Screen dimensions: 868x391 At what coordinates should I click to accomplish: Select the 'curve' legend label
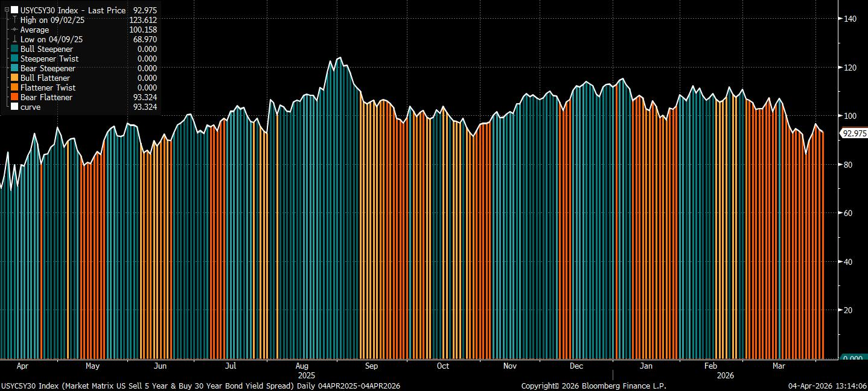(30, 107)
